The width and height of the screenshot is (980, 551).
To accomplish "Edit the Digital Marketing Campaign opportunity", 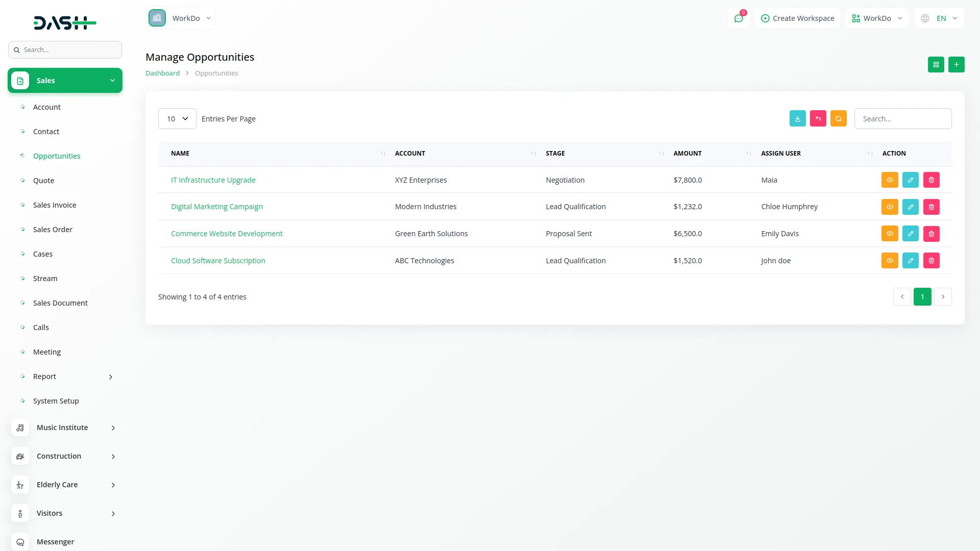I will 910,207.
